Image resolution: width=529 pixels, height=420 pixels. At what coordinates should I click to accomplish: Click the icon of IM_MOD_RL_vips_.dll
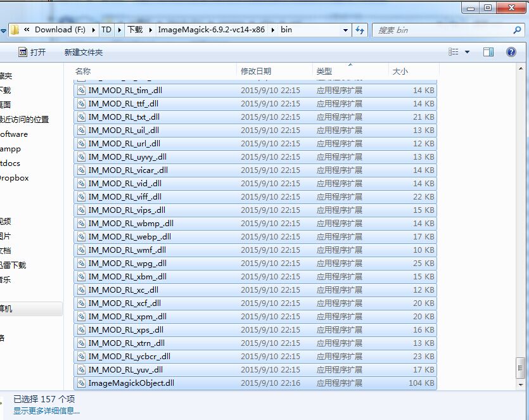tap(81, 210)
